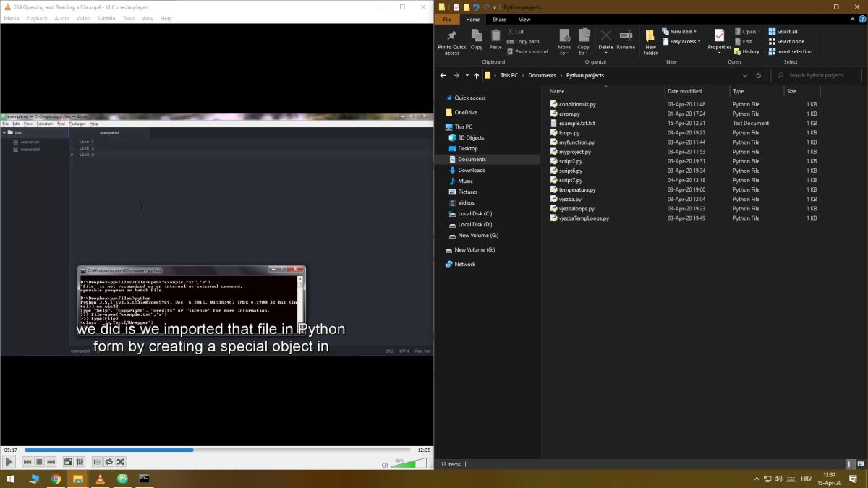This screenshot has width=868, height=488.
Task: Click the VLC play button
Action: click(x=9, y=461)
